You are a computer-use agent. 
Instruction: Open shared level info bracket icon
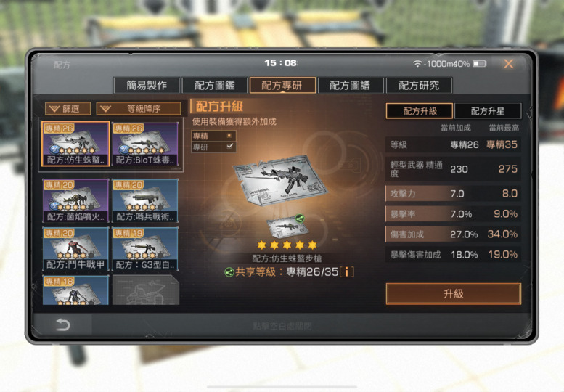point(347,271)
